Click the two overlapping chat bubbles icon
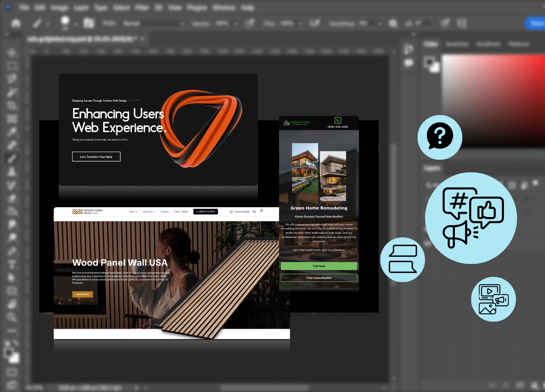This screenshot has width=545, height=392. (403, 260)
